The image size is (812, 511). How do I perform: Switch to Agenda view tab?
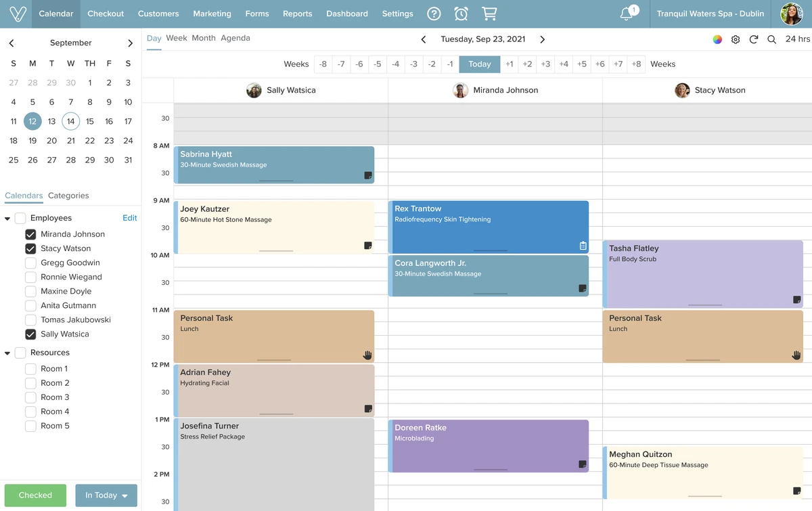235,38
